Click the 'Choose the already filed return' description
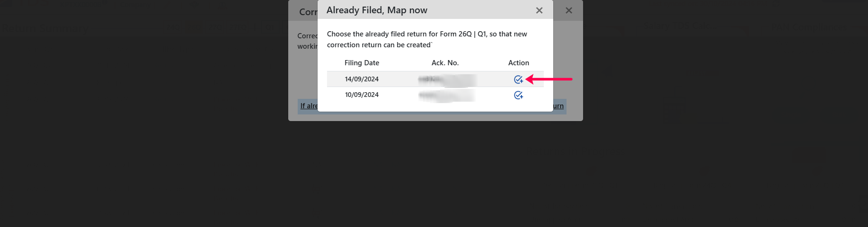The height and width of the screenshot is (227, 868). [427, 39]
